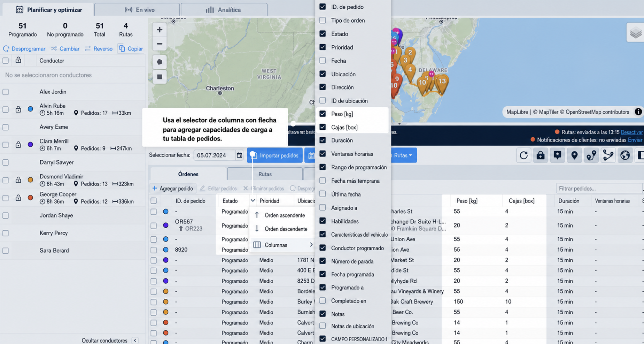Screen dimensions: 644x344
Task: Click map marker number 13
Action: [442, 82]
